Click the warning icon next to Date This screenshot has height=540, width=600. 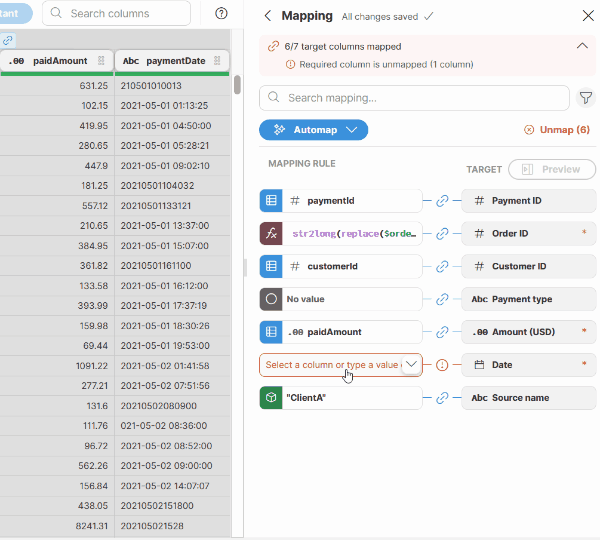click(x=442, y=365)
